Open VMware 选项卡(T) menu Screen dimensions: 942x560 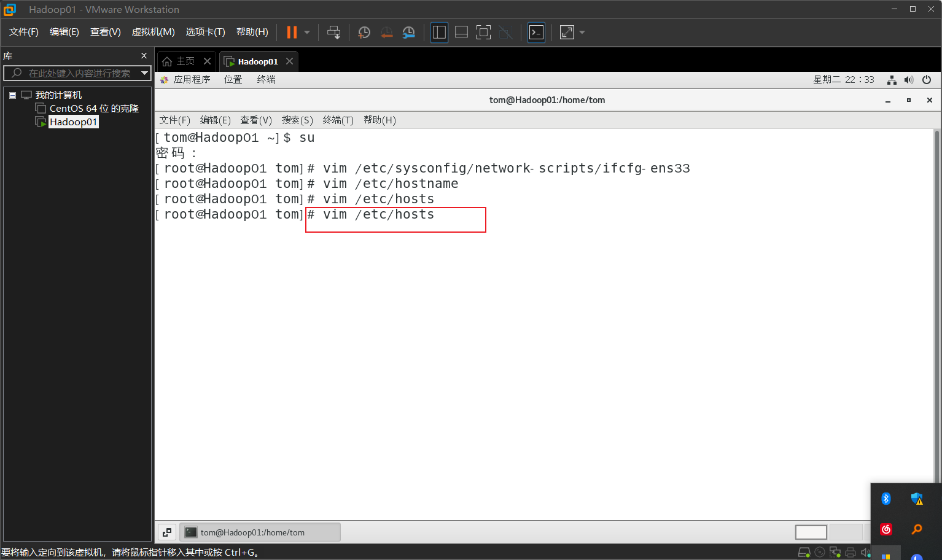(206, 32)
